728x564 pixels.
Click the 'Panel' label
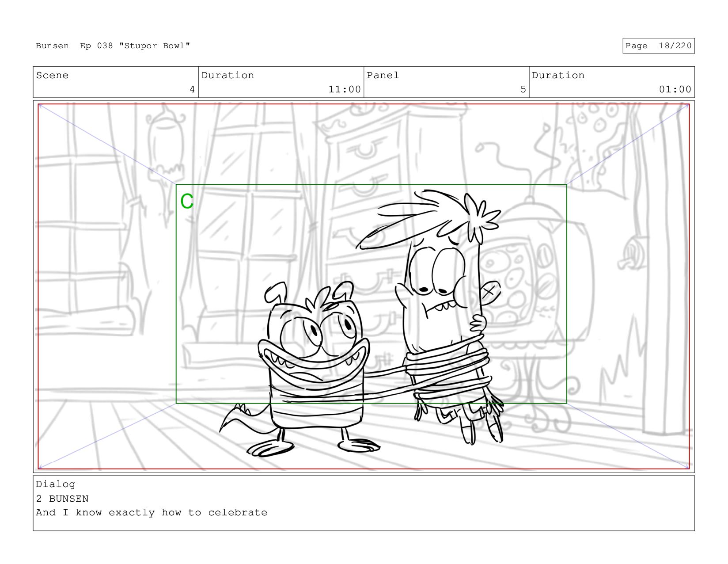(x=383, y=76)
